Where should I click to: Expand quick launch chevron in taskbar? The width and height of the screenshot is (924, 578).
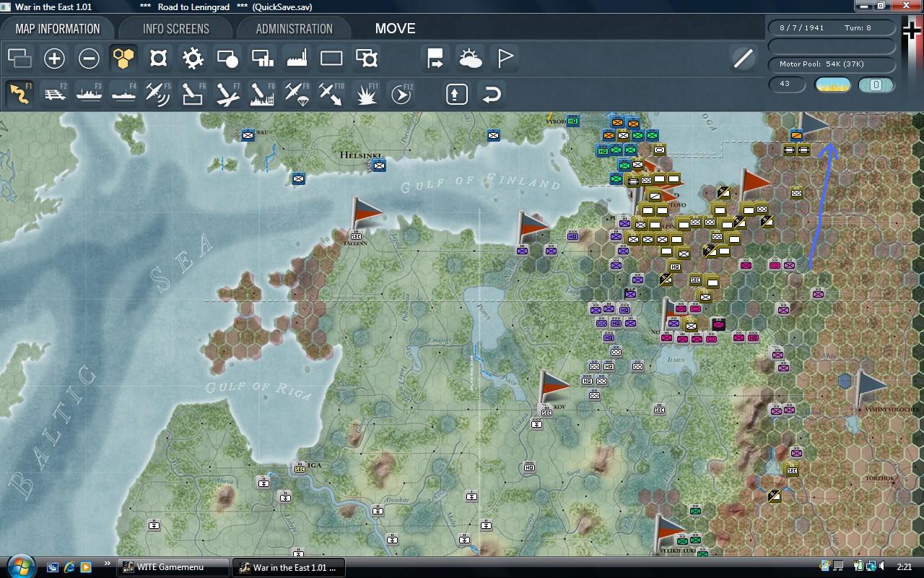click(x=108, y=563)
